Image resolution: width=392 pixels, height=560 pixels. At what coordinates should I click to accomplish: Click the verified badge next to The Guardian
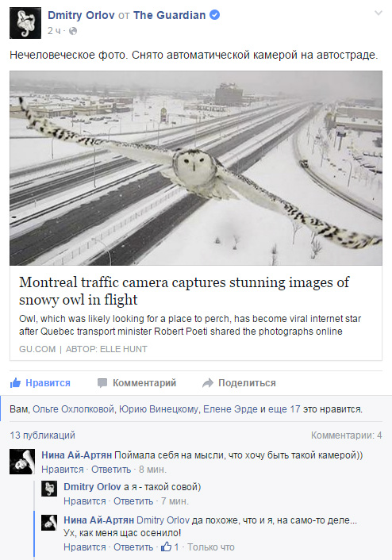point(214,15)
